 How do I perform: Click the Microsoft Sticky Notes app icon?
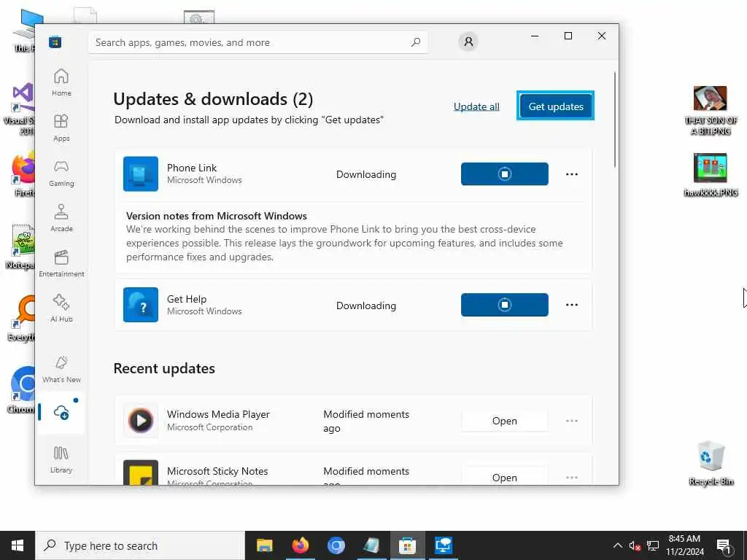tap(141, 472)
